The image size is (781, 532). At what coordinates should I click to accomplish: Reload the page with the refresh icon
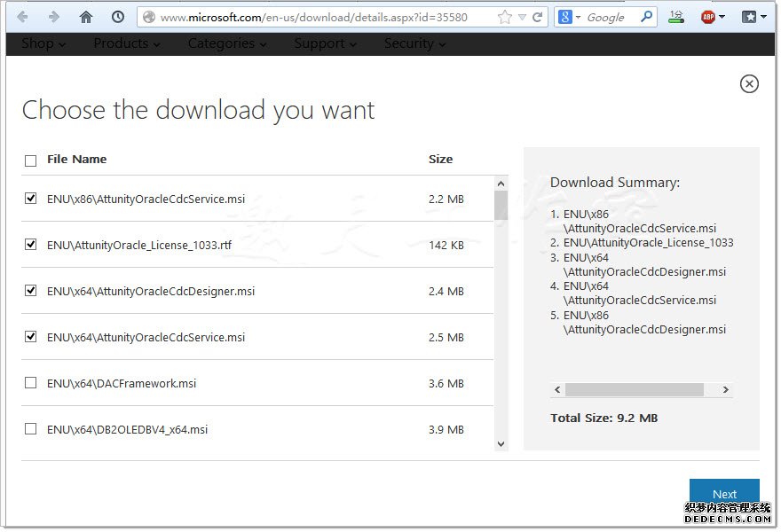click(x=538, y=17)
